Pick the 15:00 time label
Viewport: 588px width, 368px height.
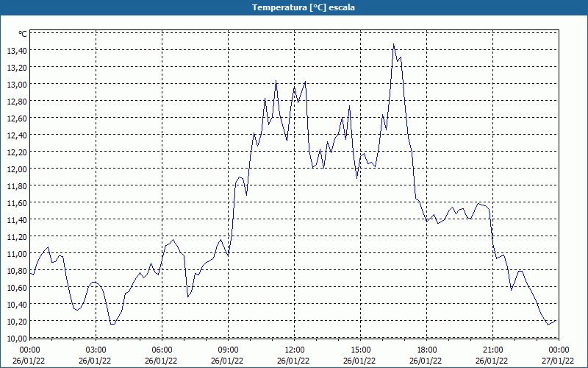pos(361,350)
